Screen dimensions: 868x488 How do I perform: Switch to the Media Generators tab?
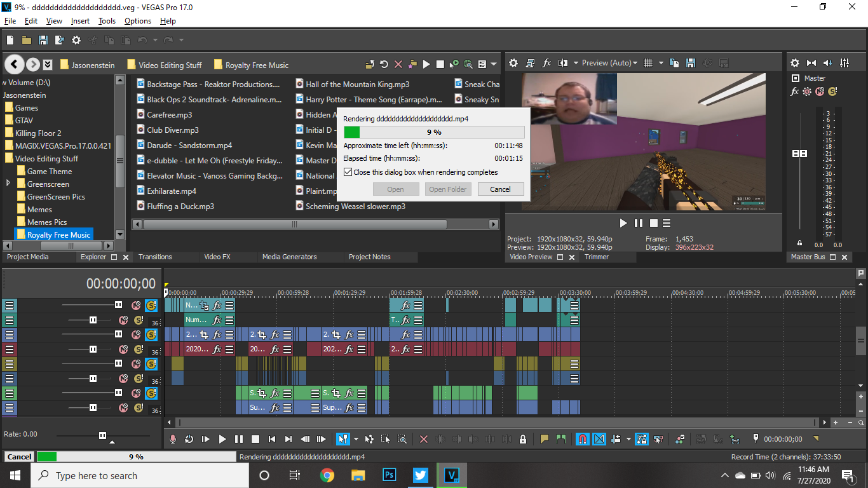[x=289, y=257]
